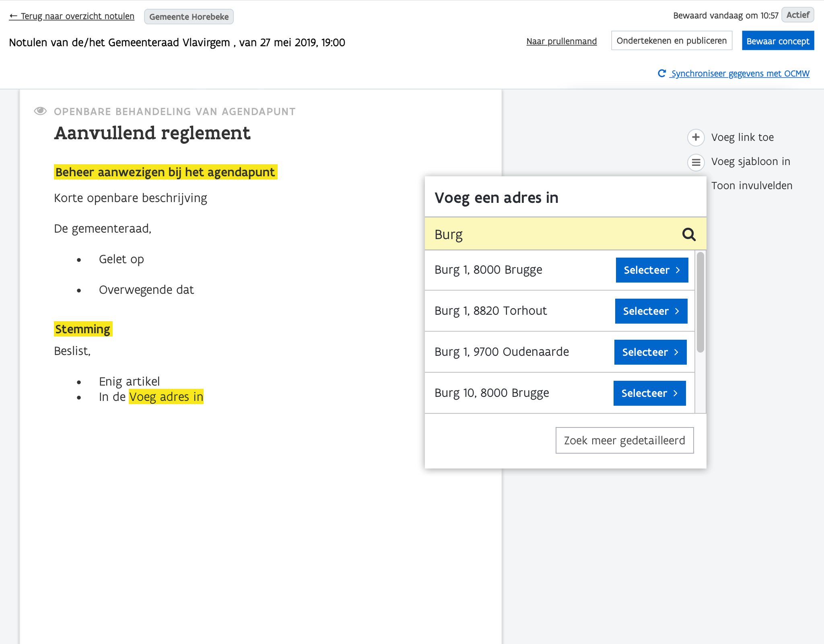Select address Burg 1, 9700 Oudenaarde
Screen dimensions: 824x644
650,352
